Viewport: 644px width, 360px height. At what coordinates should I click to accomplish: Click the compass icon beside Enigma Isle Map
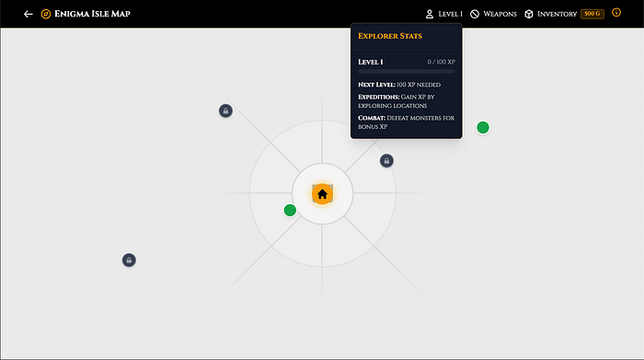tap(46, 14)
